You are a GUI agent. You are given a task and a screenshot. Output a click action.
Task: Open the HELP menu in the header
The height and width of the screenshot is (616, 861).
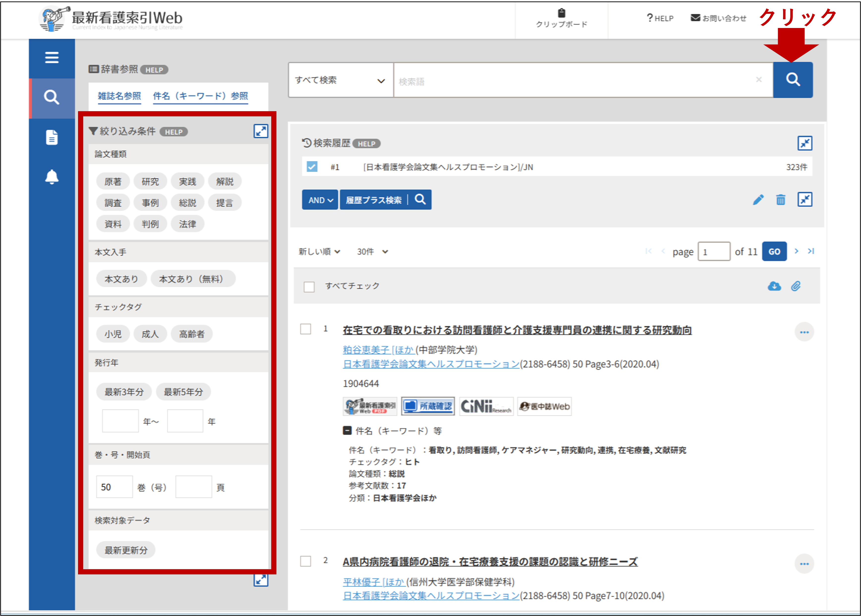click(x=660, y=18)
